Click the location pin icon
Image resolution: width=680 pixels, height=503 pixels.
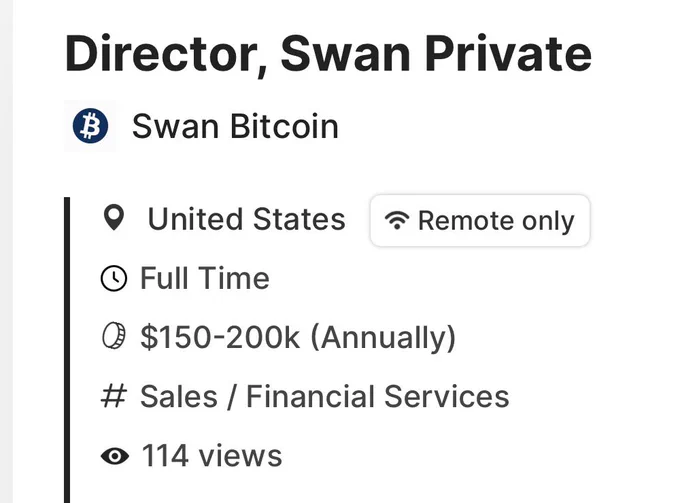point(114,218)
